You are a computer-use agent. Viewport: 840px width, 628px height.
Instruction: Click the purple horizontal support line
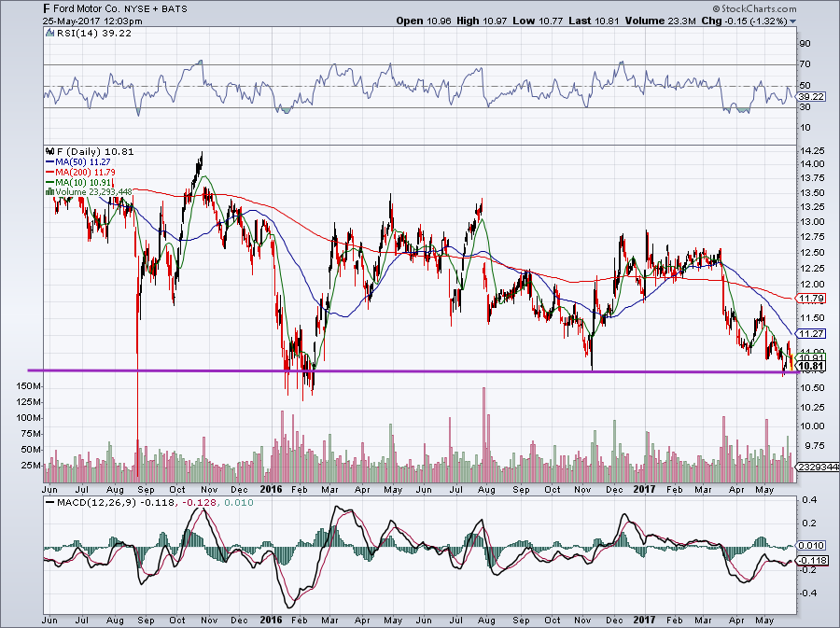[413, 371]
